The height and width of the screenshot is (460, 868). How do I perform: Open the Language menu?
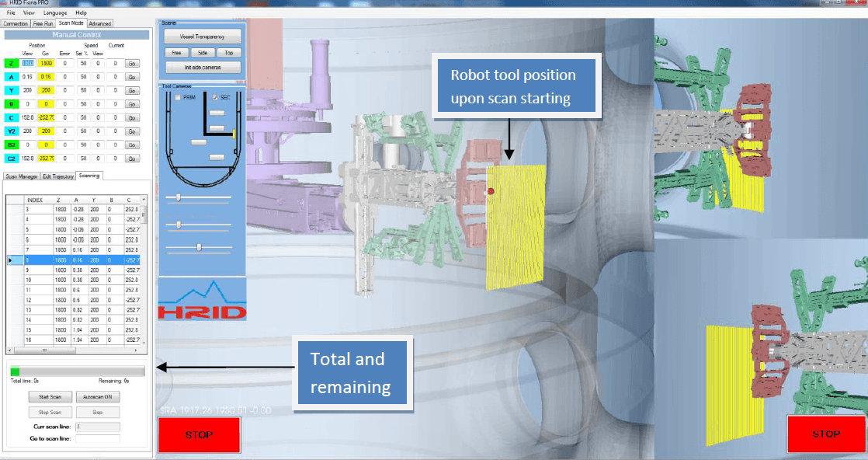click(x=55, y=13)
